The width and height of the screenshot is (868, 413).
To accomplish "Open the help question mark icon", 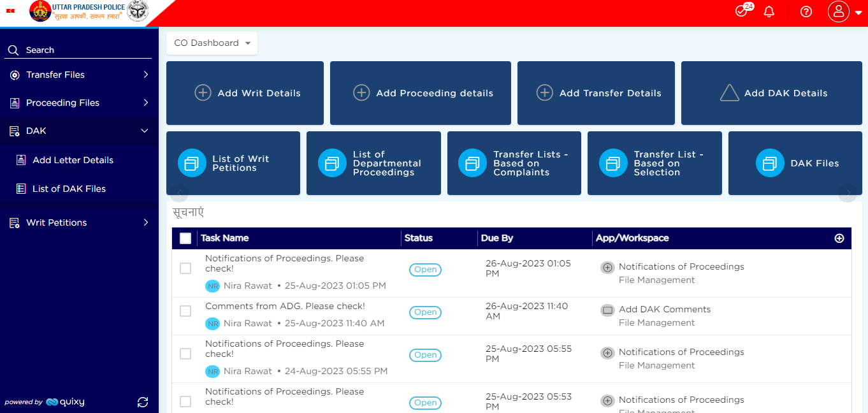I will (x=806, y=11).
